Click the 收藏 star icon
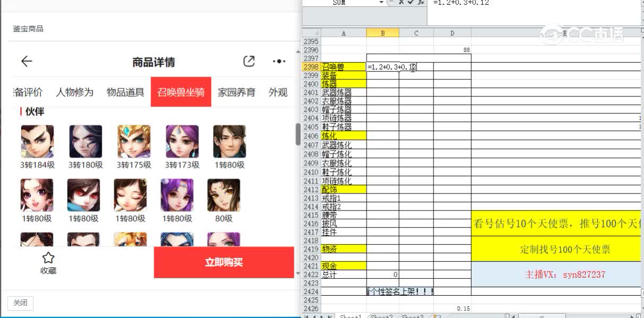The image size is (644, 318). click(48, 258)
